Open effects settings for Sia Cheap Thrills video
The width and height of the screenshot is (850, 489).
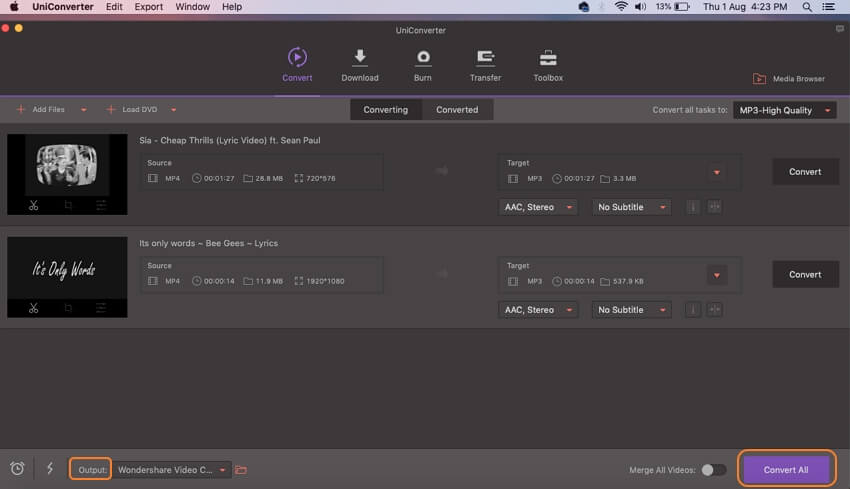click(x=101, y=205)
